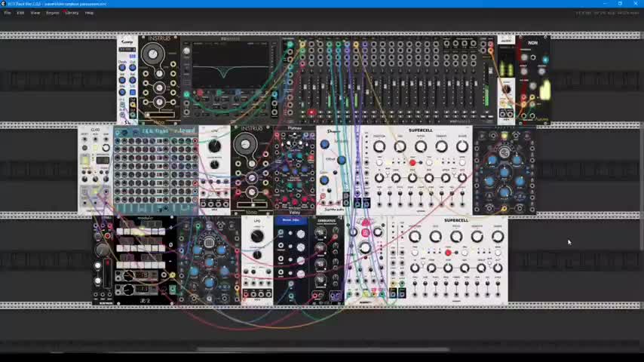Viewport: 644px width, 362px height.
Task: Open the Help menu
Action: 89,13
